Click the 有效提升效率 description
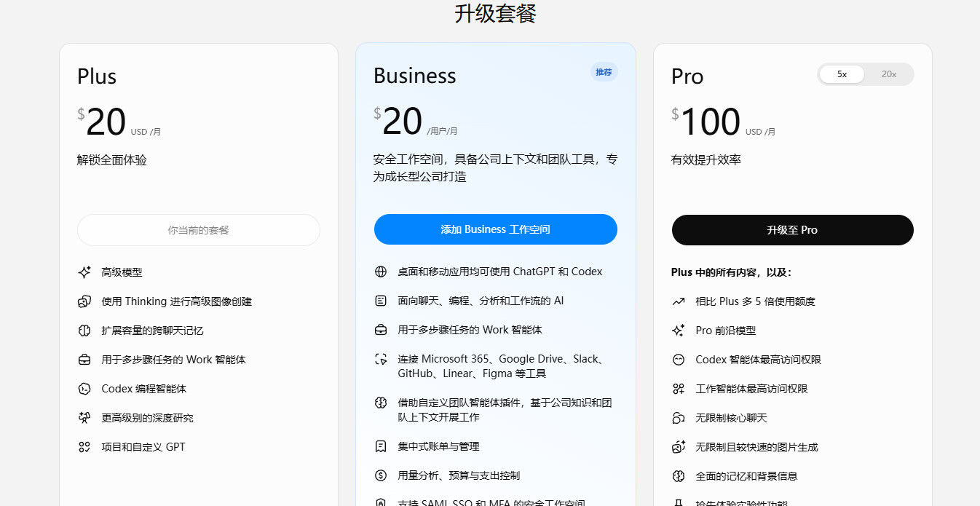Image resolution: width=980 pixels, height=506 pixels. coord(706,160)
